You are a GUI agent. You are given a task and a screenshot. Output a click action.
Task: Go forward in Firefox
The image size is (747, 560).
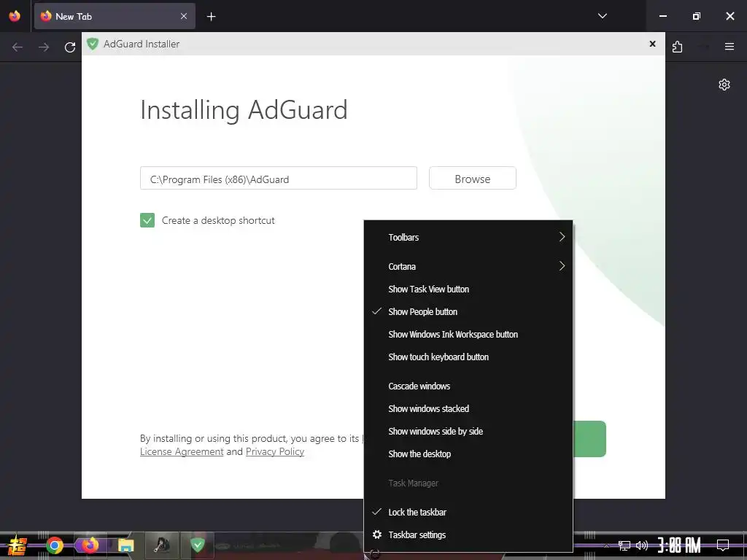[x=44, y=47]
